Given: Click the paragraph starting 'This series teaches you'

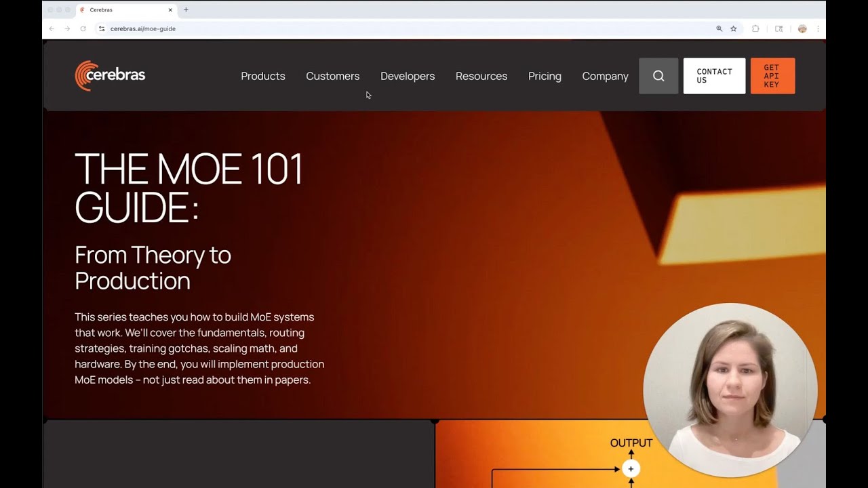Looking at the screenshot, I should click(199, 348).
